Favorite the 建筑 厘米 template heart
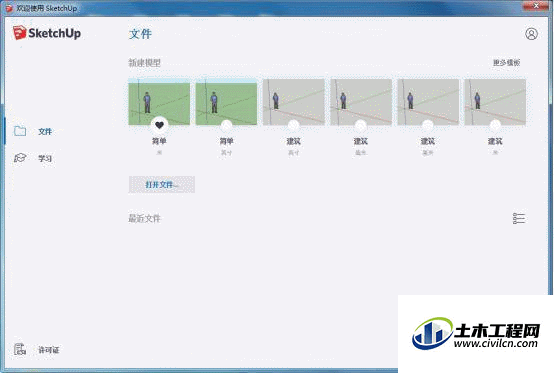 [x=428, y=125]
